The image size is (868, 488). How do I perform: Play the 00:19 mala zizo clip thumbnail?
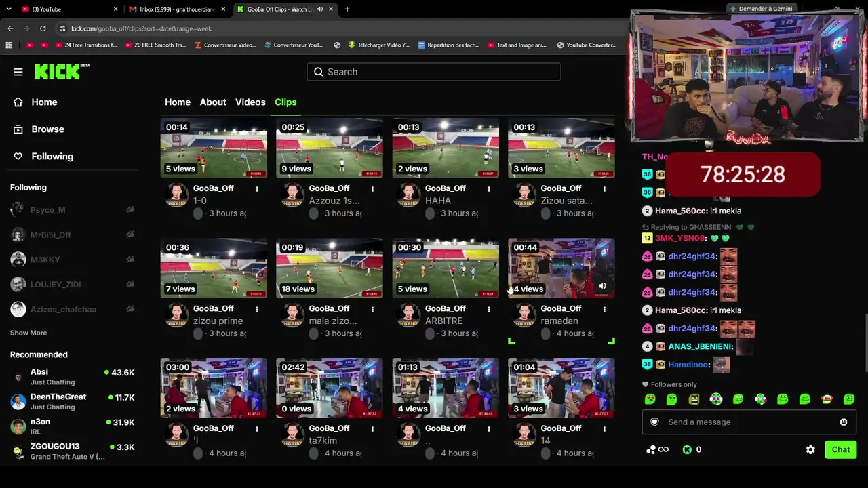coord(330,268)
